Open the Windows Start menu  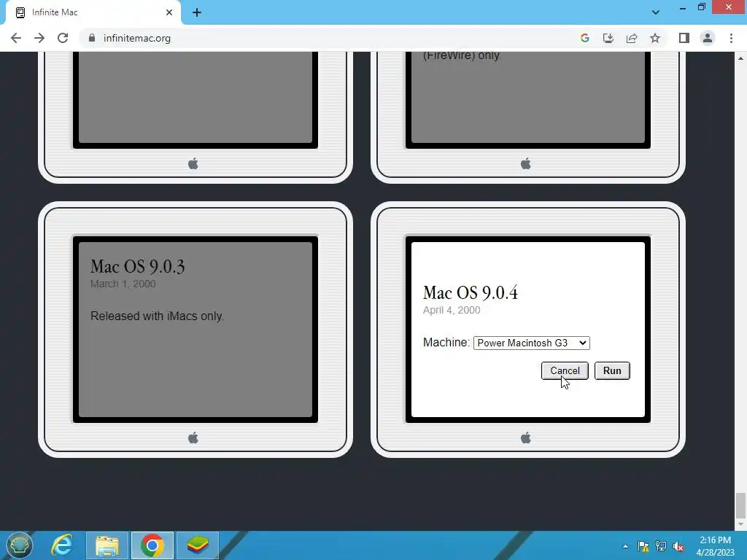19,545
